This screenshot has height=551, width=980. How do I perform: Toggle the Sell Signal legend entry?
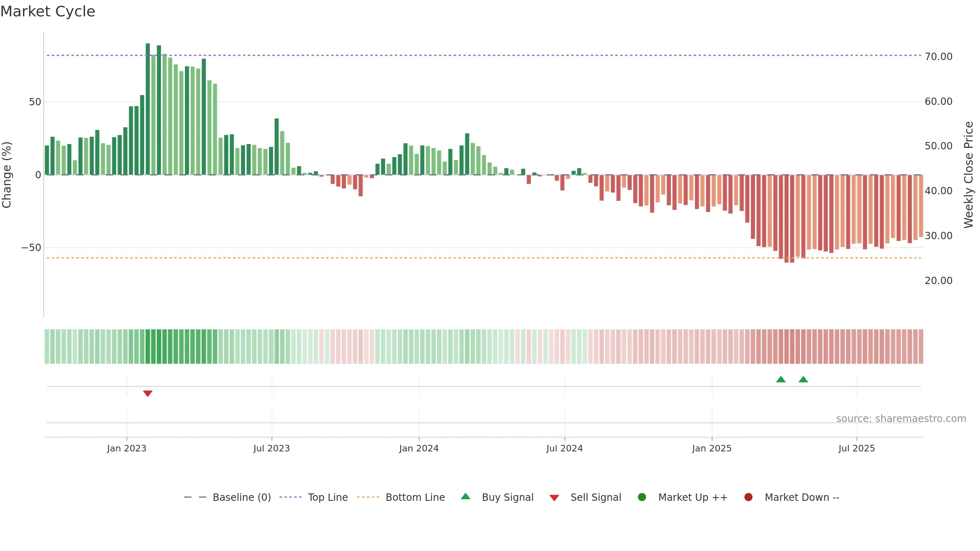(x=585, y=497)
